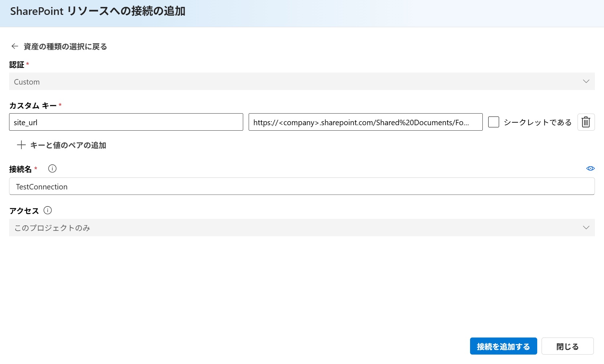Click the delete key-value pair trash icon
This screenshot has width=604, height=364.
(x=586, y=122)
